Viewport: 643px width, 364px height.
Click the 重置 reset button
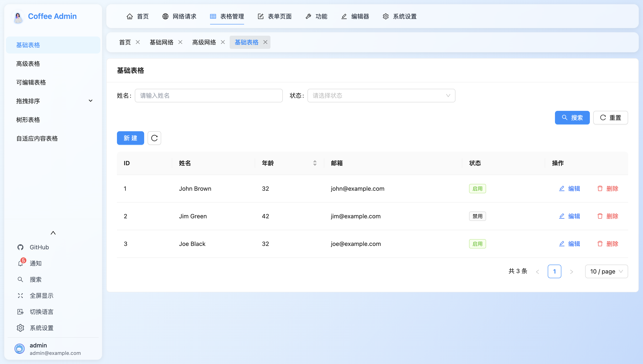coord(610,117)
